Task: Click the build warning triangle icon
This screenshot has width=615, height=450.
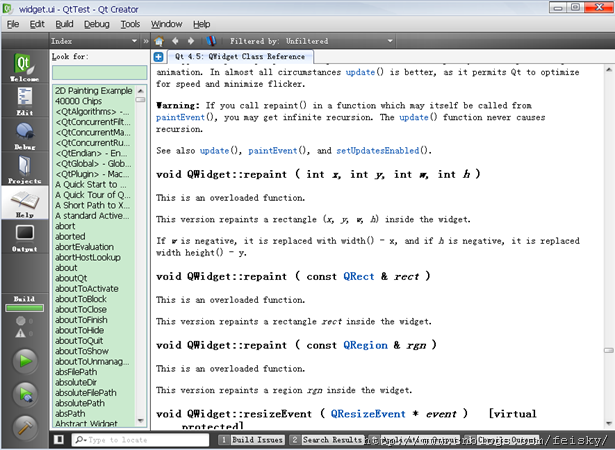Action: (20, 333)
